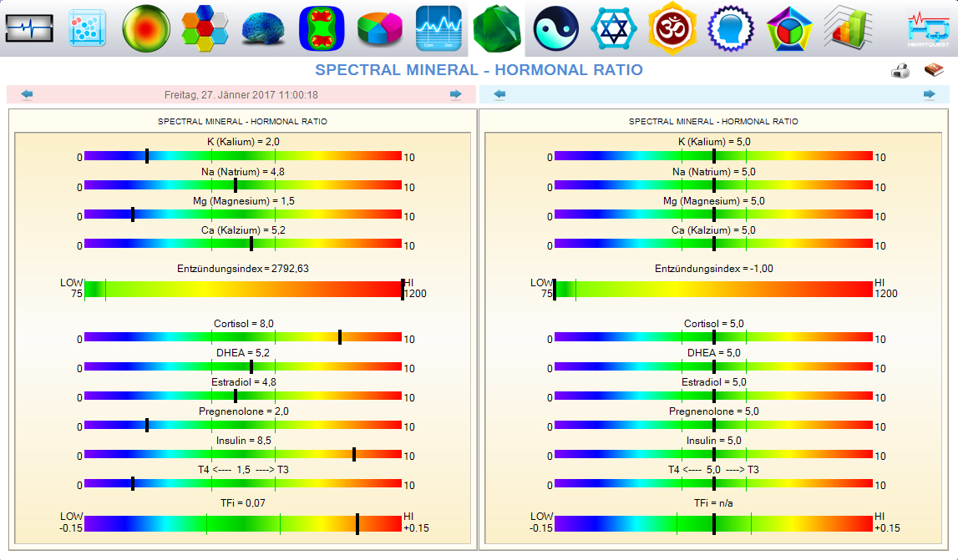Open the green emerald gem tab

click(x=497, y=28)
